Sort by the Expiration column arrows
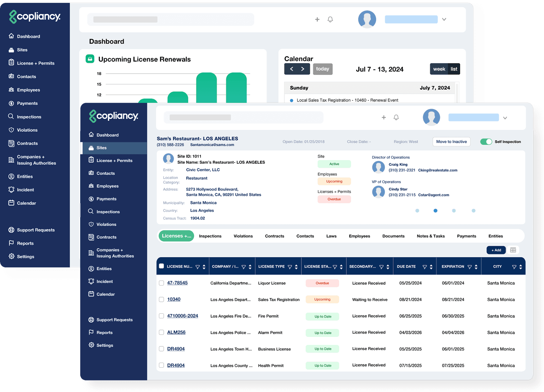 click(x=476, y=267)
